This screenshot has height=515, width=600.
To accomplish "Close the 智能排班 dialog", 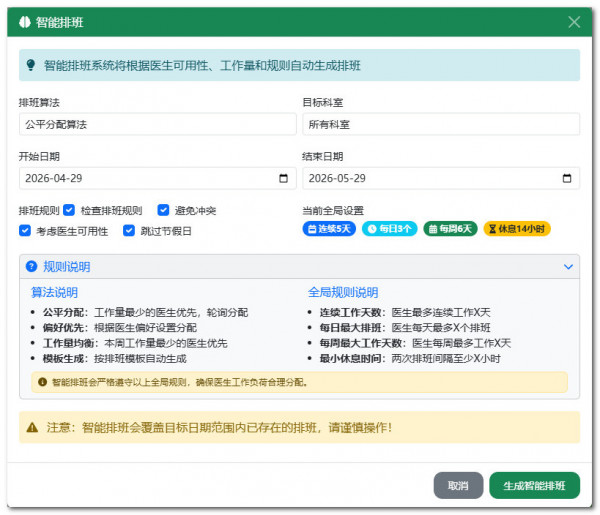I will coord(574,22).
